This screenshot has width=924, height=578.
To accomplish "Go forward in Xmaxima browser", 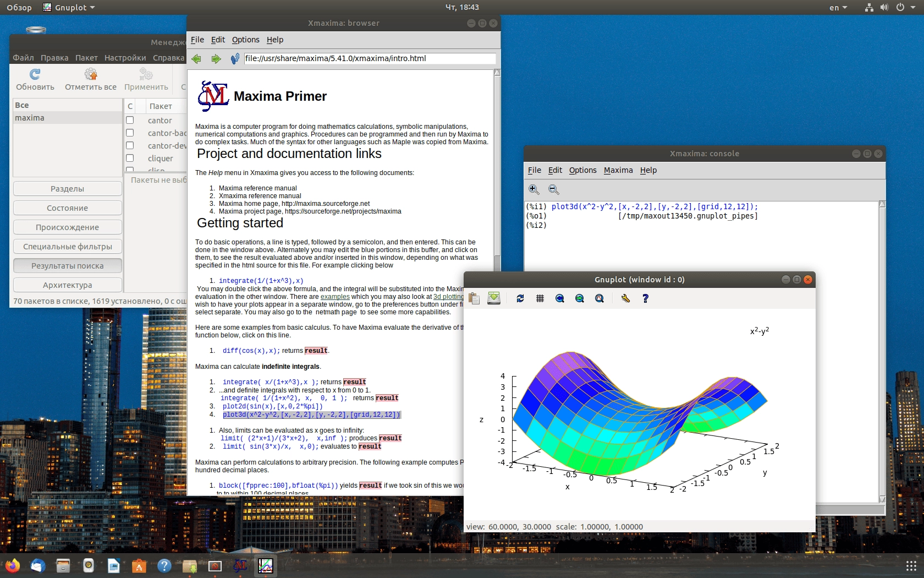I will [x=216, y=58].
